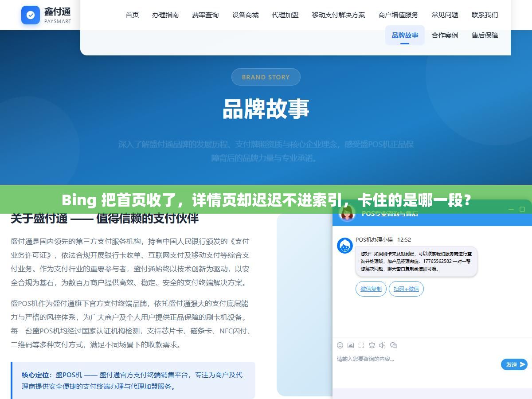Click the image upload icon in chat
This screenshot has width=532, height=399.
[x=351, y=345]
